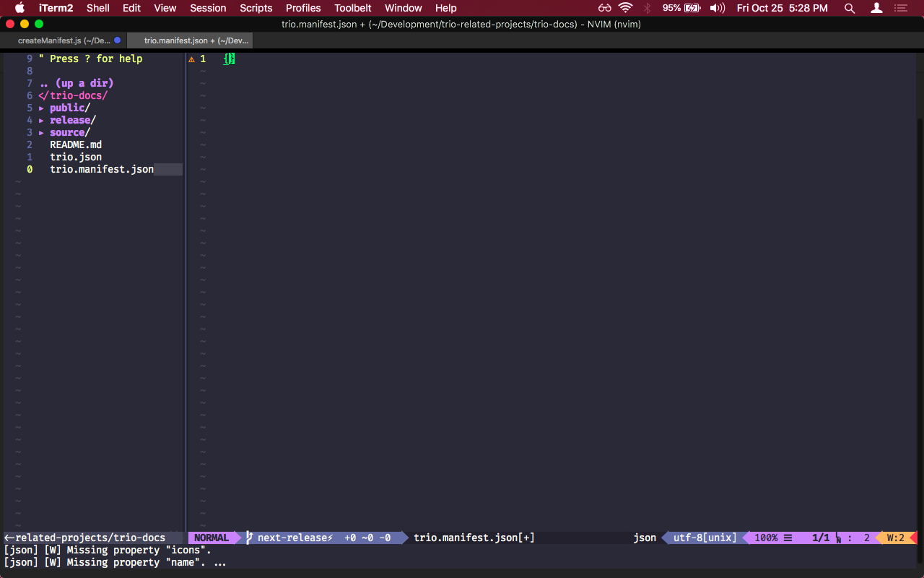The width and height of the screenshot is (924, 578).
Task: Open the Scripts menu
Action: tap(256, 8)
